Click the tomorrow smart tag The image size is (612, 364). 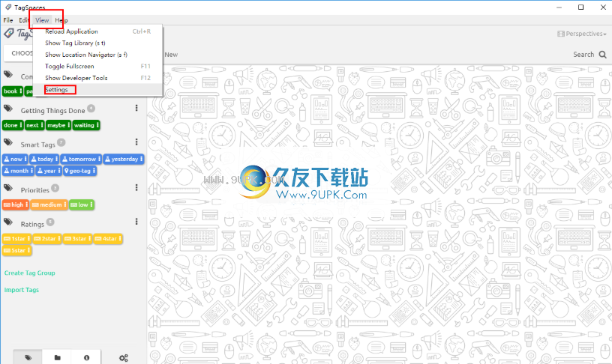tap(81, 159)
